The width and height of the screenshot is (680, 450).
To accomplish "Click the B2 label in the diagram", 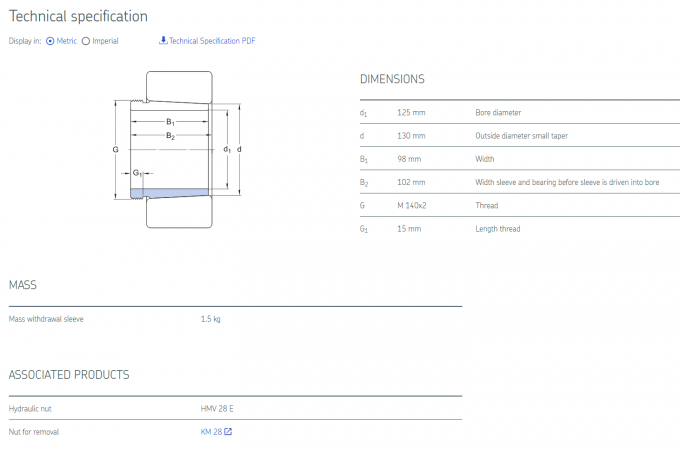I will (170, 135).
